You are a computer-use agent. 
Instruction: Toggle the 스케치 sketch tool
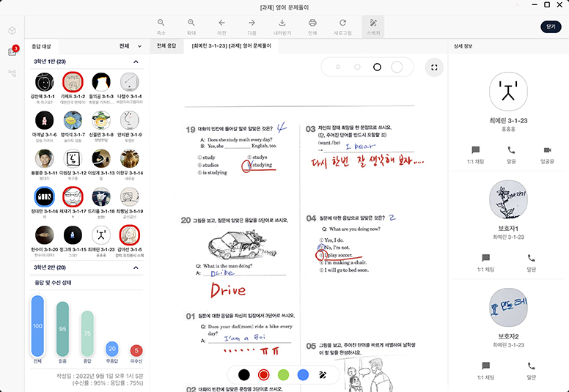(x=373, y=26)
